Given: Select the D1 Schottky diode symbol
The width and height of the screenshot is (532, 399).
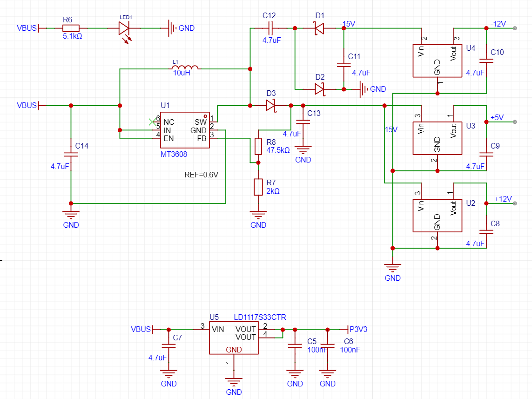Looking at the screenshot, I should coord(319,28).
